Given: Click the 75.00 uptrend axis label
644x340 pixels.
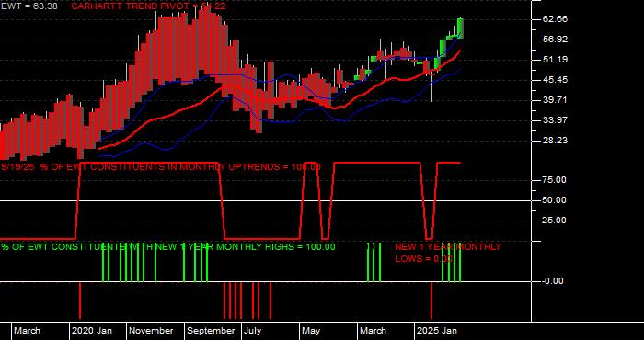Looking at the screenshot, I should [x=555, y=180].
